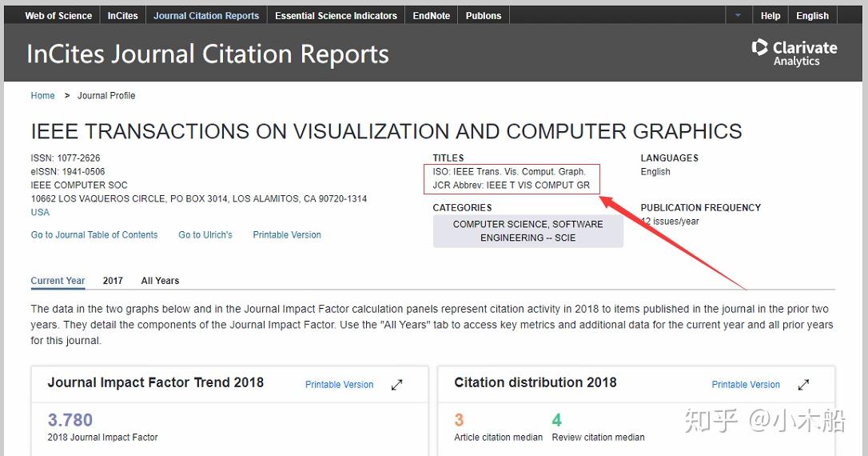
Task: Open Printable Version of Impact Factor Trend
Action: pos(340,385)
